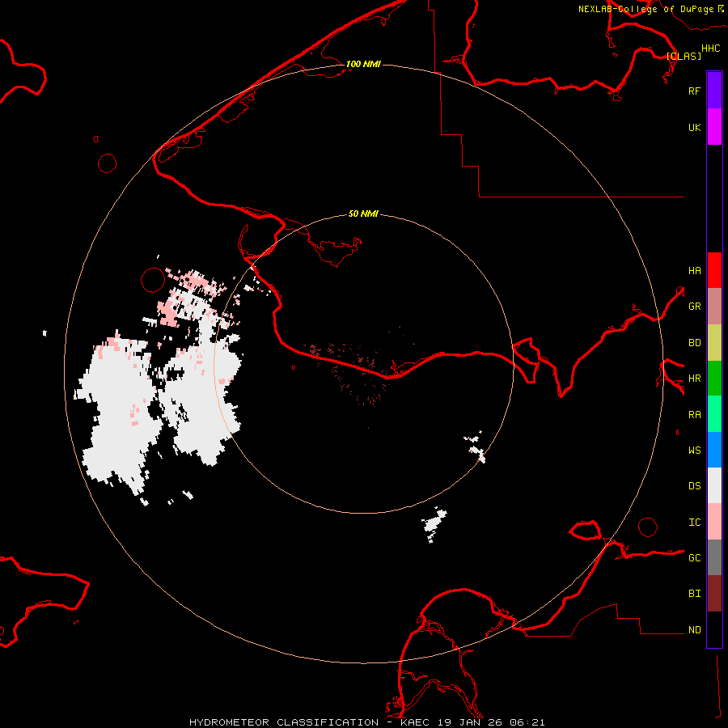Viewport: 728px width, 728px height.
Task: Select the IC pink legend swatch
Action: [x=714, y=522]
